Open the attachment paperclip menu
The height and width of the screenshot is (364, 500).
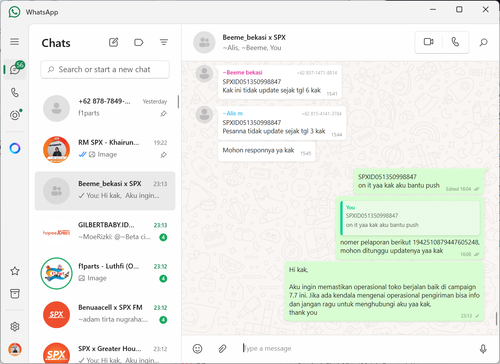point(222,349)
